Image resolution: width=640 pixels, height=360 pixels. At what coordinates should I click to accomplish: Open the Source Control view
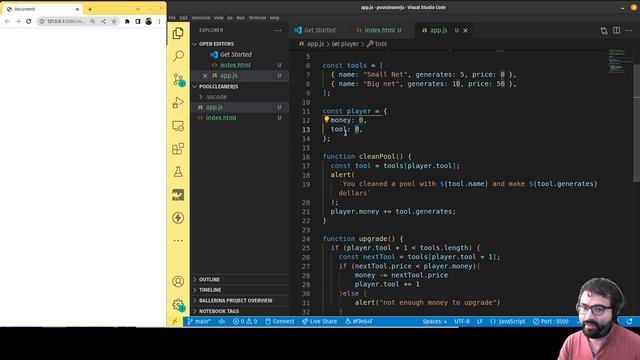pyautogui.click(x=178, y=79)
